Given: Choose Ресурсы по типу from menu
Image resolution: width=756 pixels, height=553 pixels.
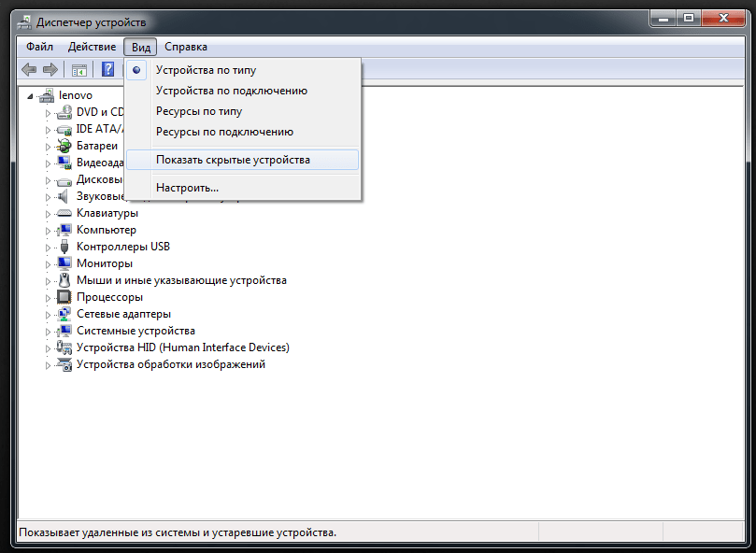Looking at the screenshot, I should tap(198, 111).
